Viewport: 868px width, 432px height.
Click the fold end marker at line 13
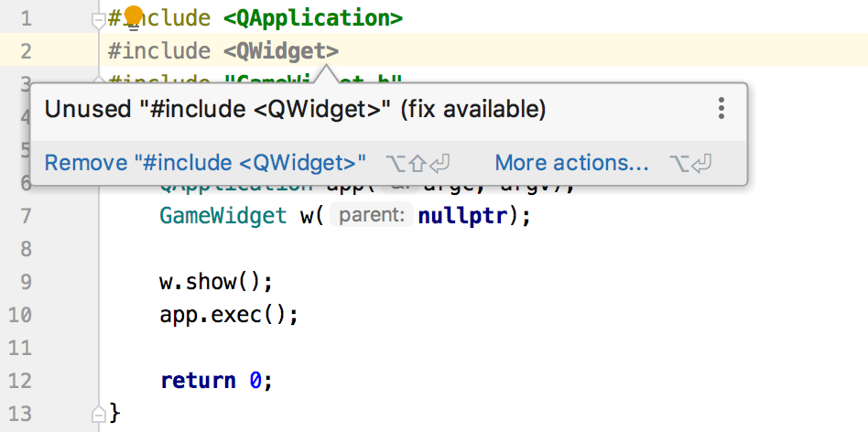pyautogui.click(x=99, y=414)
